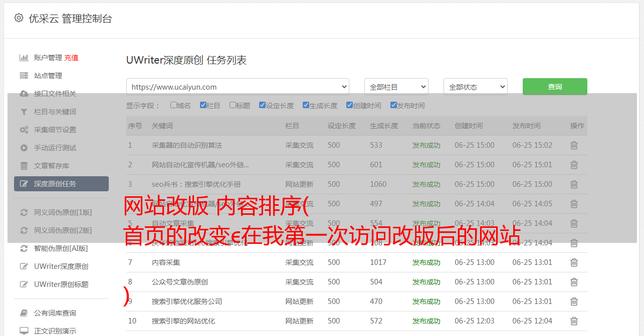Image resolution: width=644 pixels, height=336 pixels.
Task: Uncheck the 发布时间 checkbox
Action: 393,105
